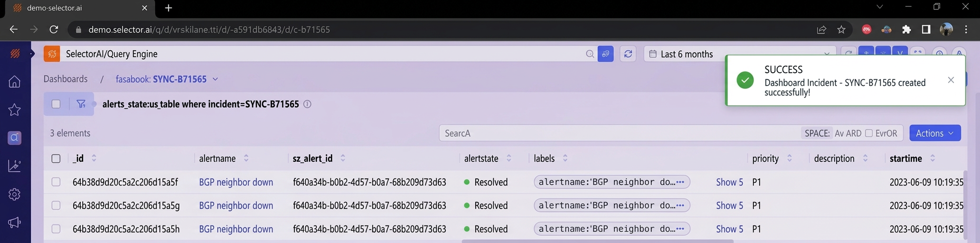
Task: Open the Favorites star in left sidebar
Action: pyautogui.click(x=14, y=110)
